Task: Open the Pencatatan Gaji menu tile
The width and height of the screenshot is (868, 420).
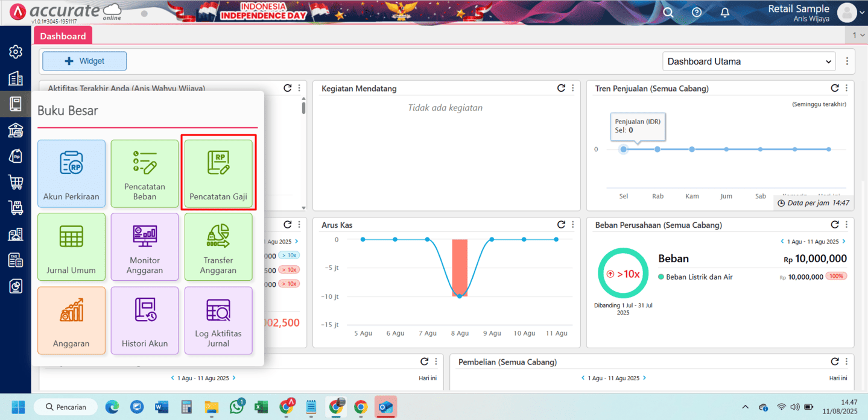Action: tap(218, 174)
